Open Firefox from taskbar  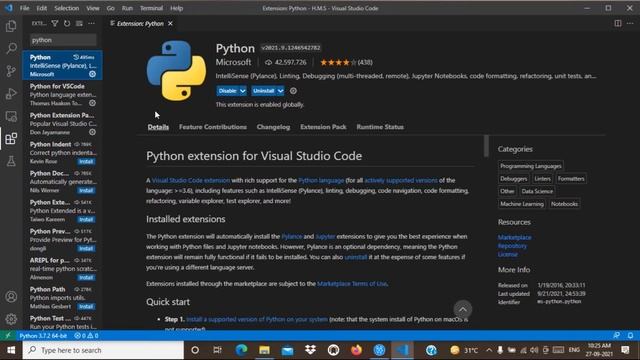(x=356, y=350)
